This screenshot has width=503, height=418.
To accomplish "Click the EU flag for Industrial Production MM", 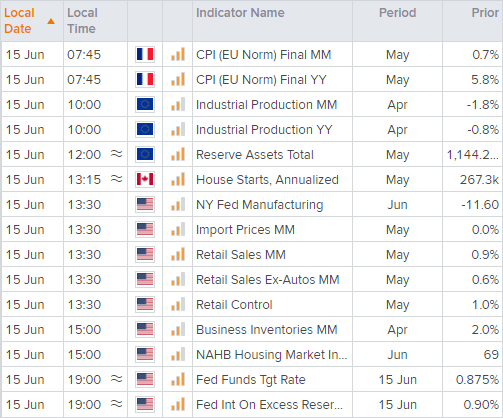I will click(x=145, y=104).
